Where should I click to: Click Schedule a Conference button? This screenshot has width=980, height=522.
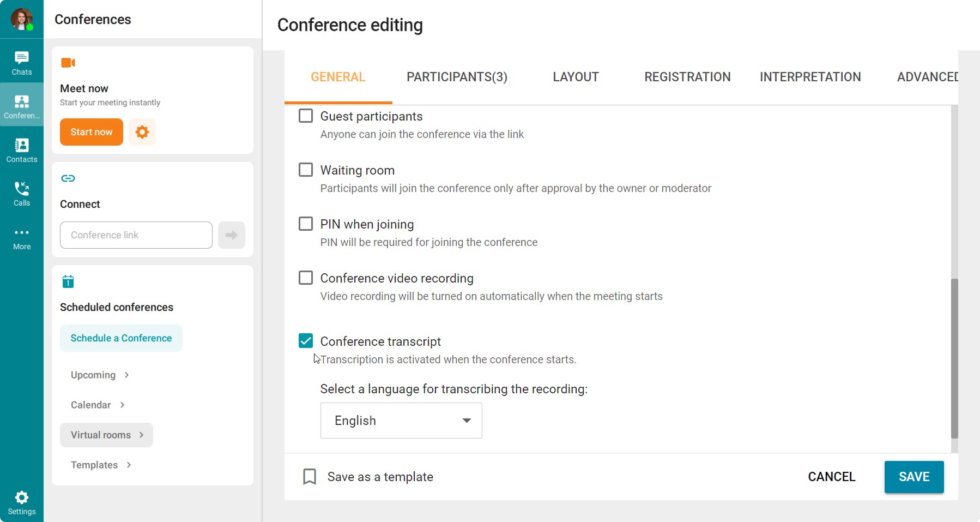point(121,338)
